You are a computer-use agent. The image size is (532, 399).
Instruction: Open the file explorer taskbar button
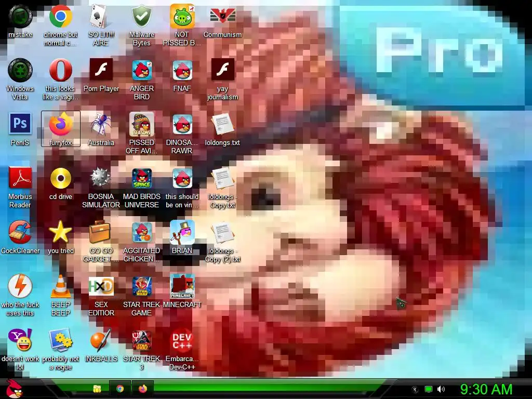click(x=97, y=389)
